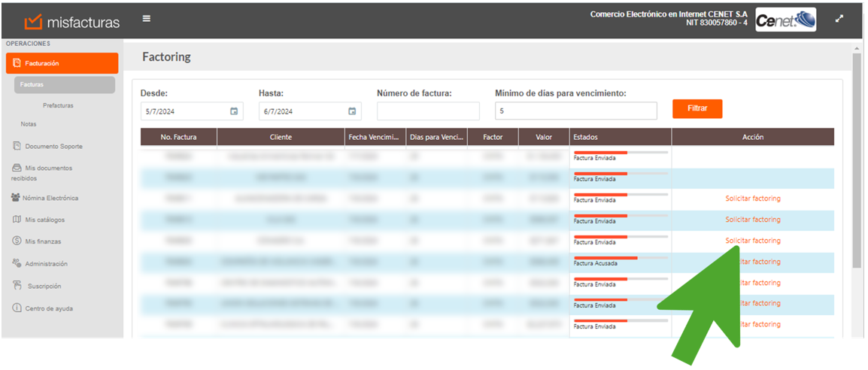Sort by No. Factura column header

click(x=179, y=137)
